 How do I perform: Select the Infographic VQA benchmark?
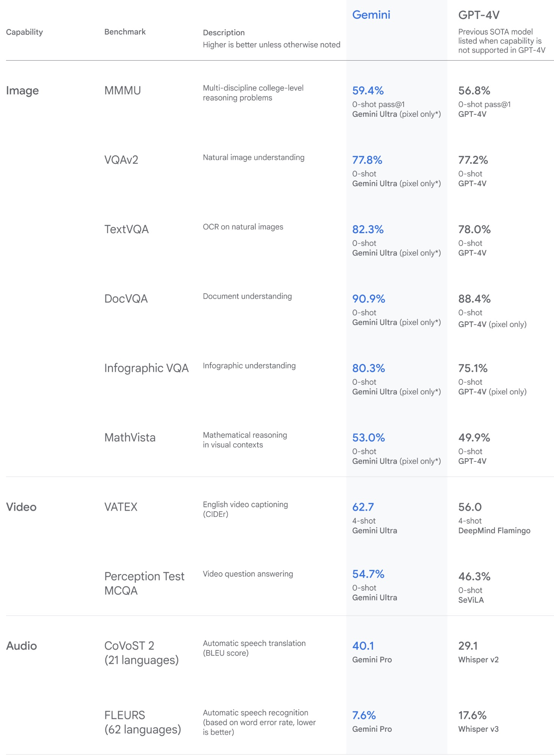tap(146, 368)
